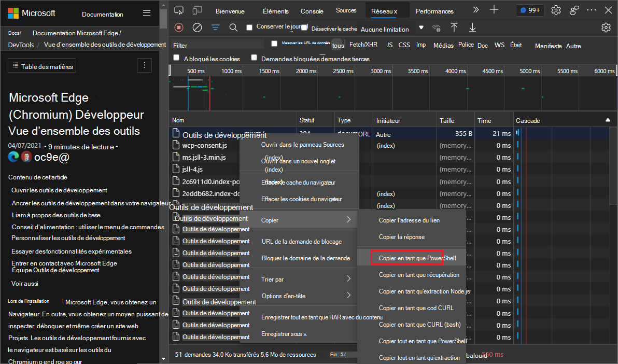
Task: Show more tabs chevron
Action: point(476,10)
